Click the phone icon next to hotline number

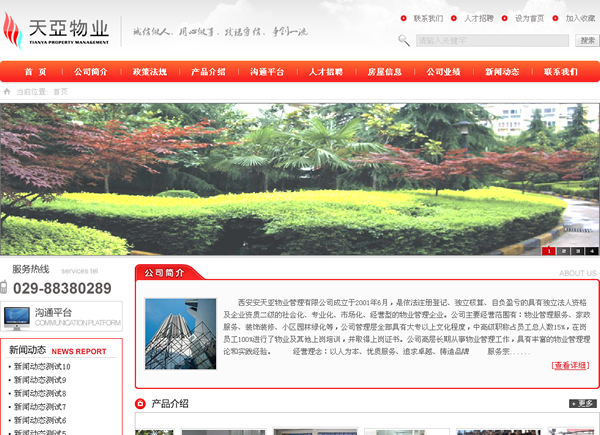click(6, 288)
